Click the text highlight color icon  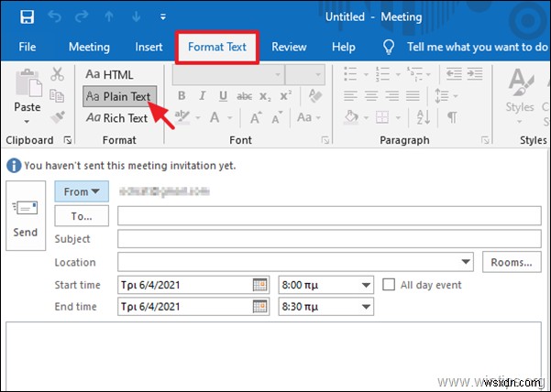click(182, 117)
